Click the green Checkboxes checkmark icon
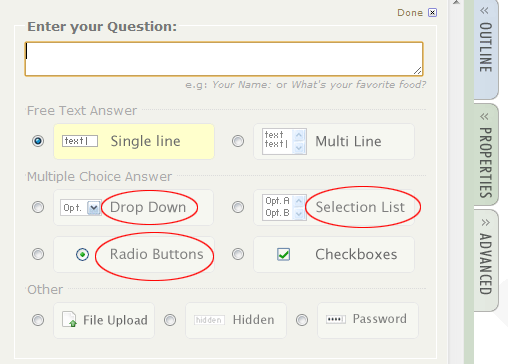This screenshot has width=508, height=364. pos(283,254)
